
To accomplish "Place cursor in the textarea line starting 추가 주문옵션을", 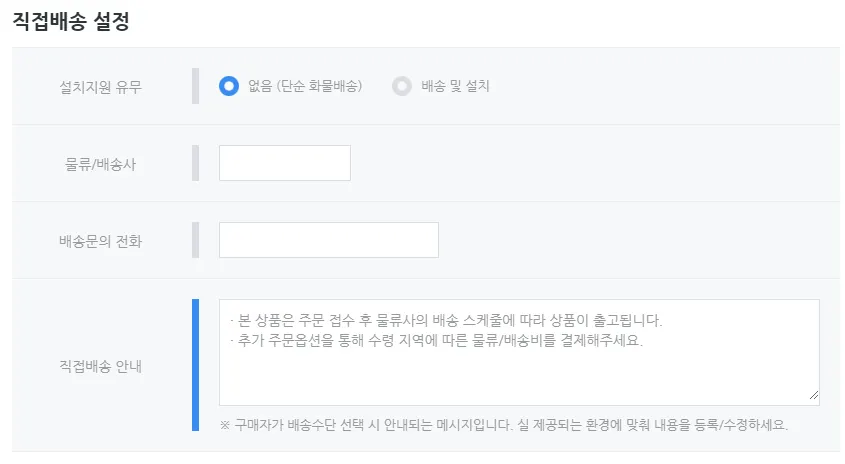I will pyautogui.click(x=436, y=340).
